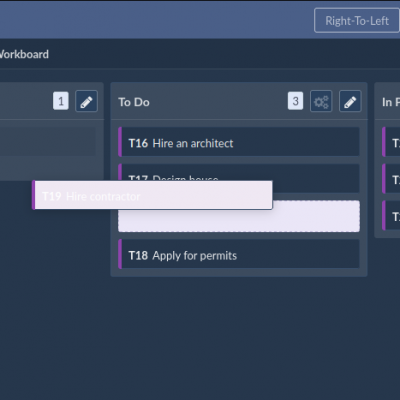Image resolution: width=400 pixels, height=400 pixels.
Task: Click the floating T19 Hire contractor card
Action: point(152,195)
